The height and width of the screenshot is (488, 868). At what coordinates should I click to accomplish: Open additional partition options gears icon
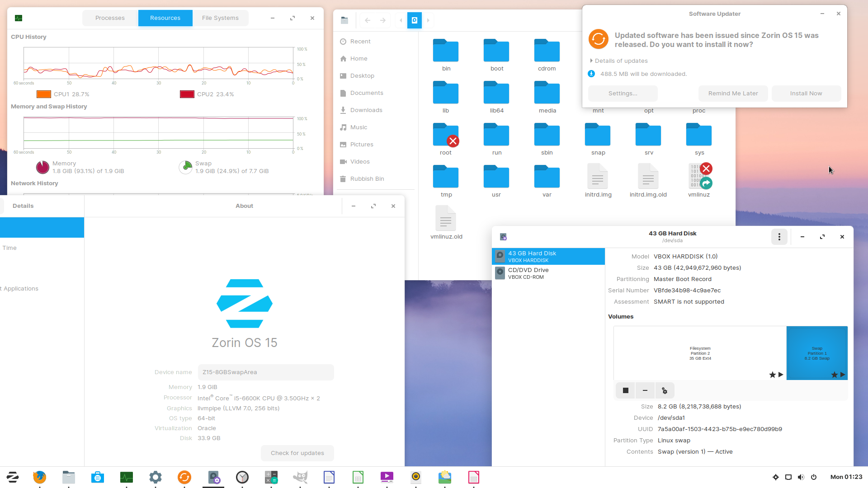pos(665,390)
